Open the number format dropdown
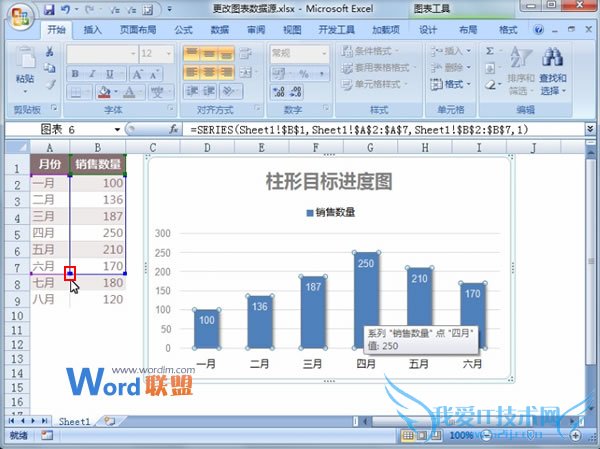The height and width of the screenshot is (449, 600). click(x=324, y=54)
